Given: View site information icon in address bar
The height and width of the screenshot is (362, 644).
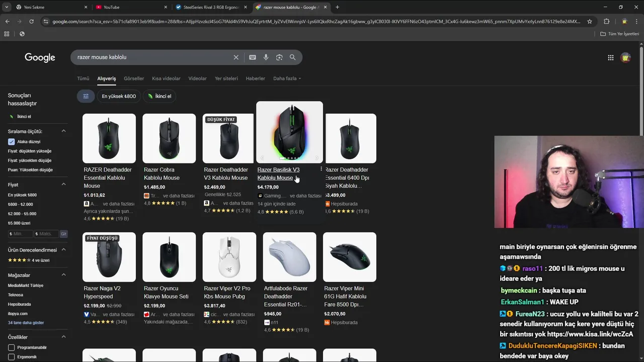Looking at the screenshot, I should (46, 22).
